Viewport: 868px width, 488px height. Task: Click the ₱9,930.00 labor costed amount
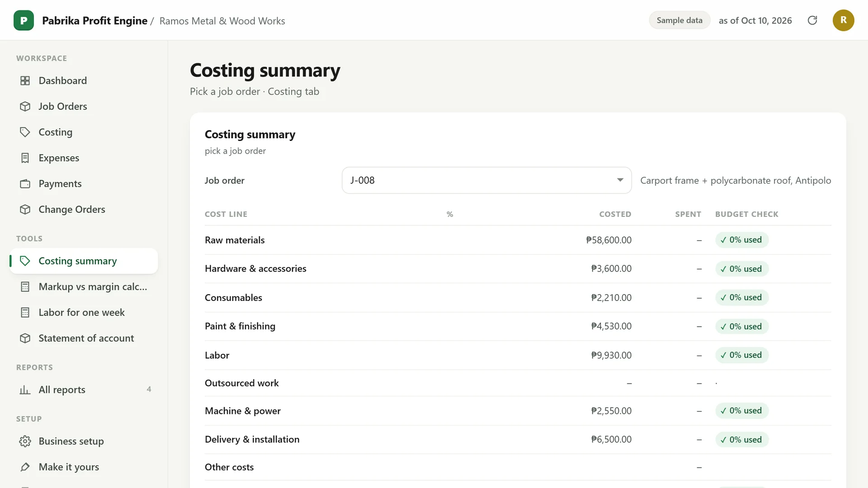point(611,355)
